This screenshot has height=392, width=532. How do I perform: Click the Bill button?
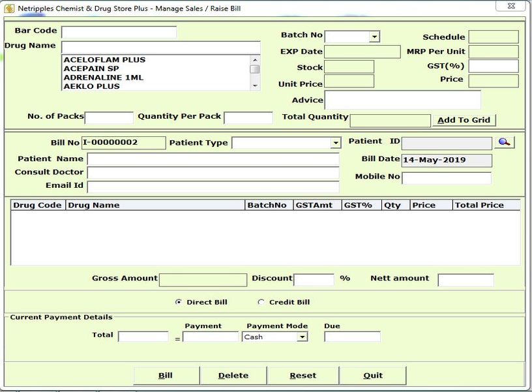coord(166,376)
